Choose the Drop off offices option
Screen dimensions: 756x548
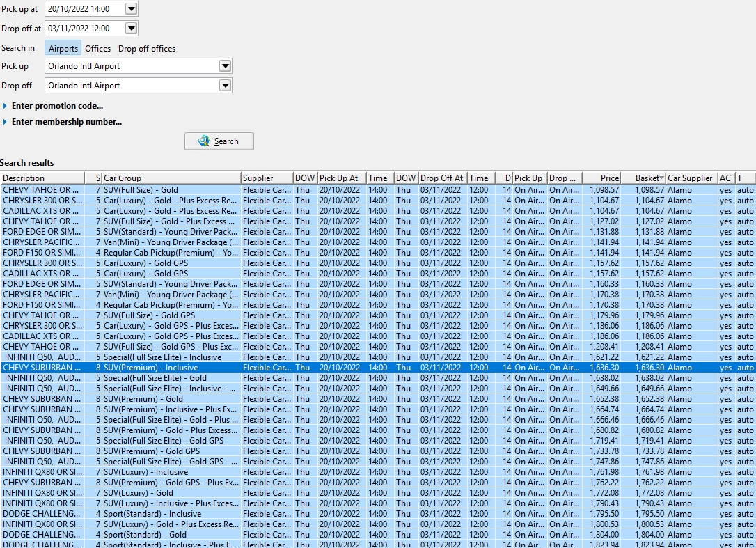click(x=146, y=49)
